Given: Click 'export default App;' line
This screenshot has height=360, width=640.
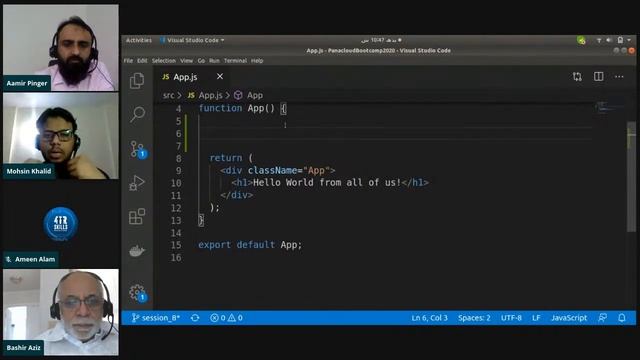Looking at the screenshot, I should coord(250,244).
